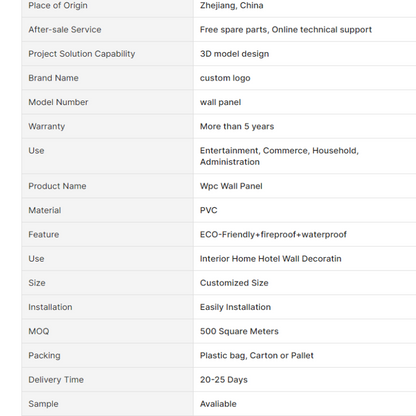This screenshot has width=416, height=416.
Task: Click the Avaliable sample value
Action: (218, 404)
